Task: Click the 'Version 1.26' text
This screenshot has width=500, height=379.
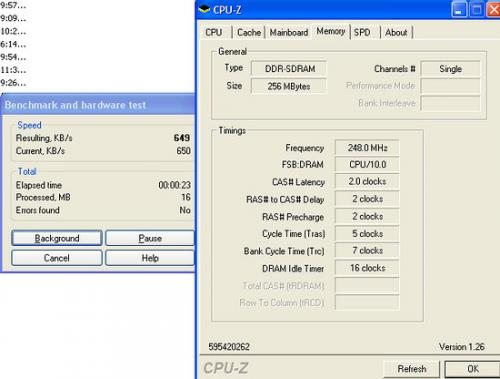Action: (x=462, y=347)
